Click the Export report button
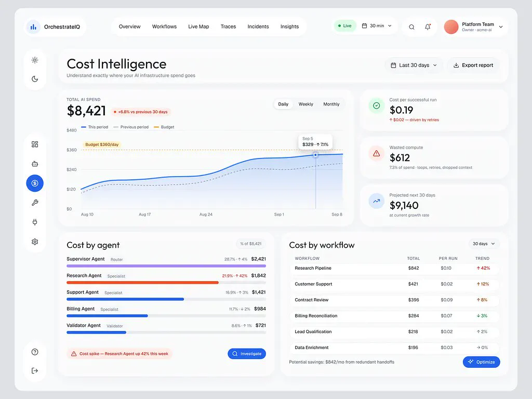532x399 pixels. (473, 65)
